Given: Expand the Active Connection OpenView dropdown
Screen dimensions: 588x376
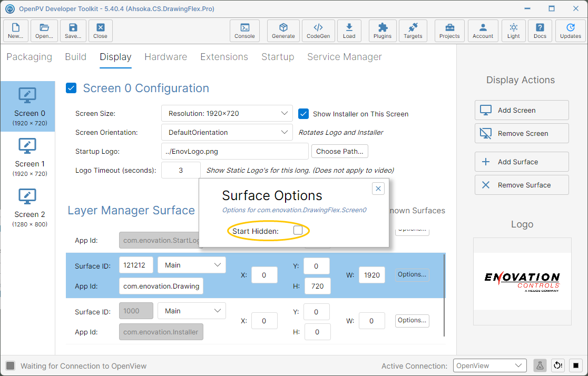Looking at the screenshot, I should [x=489, y=365].
